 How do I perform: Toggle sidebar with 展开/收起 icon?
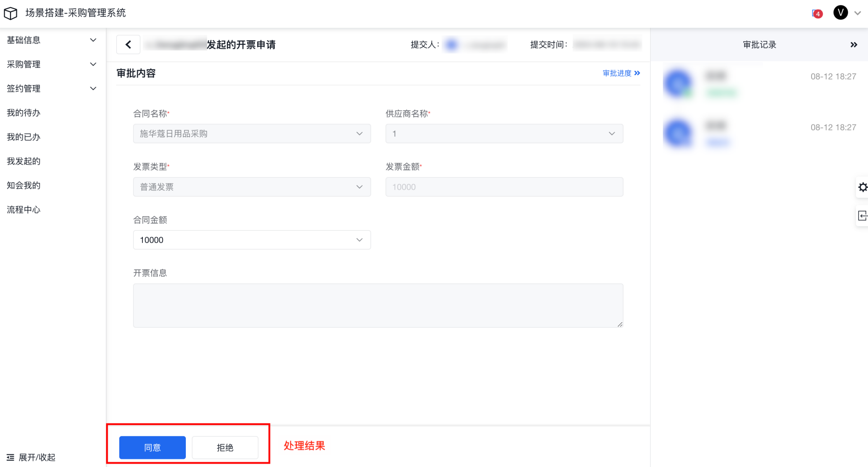pos(10,457)
